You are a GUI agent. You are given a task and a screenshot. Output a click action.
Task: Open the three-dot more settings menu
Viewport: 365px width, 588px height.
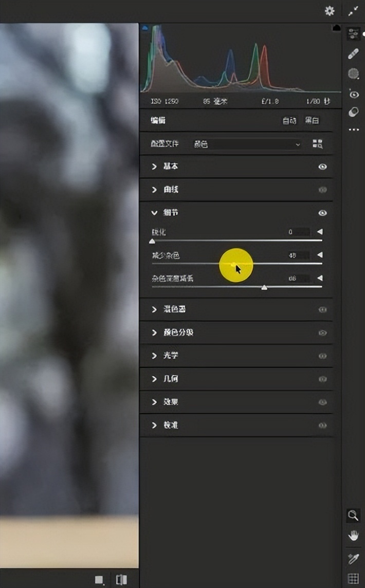[354, 130]
